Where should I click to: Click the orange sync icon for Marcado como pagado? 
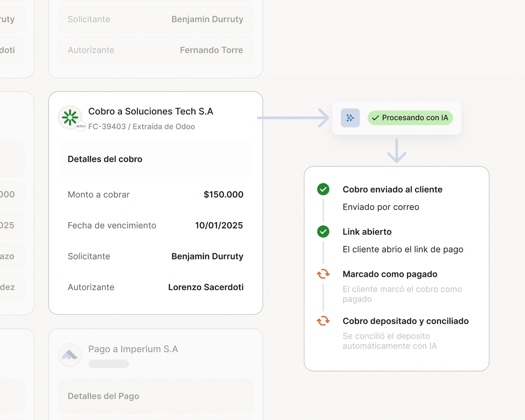click(323, 274)
